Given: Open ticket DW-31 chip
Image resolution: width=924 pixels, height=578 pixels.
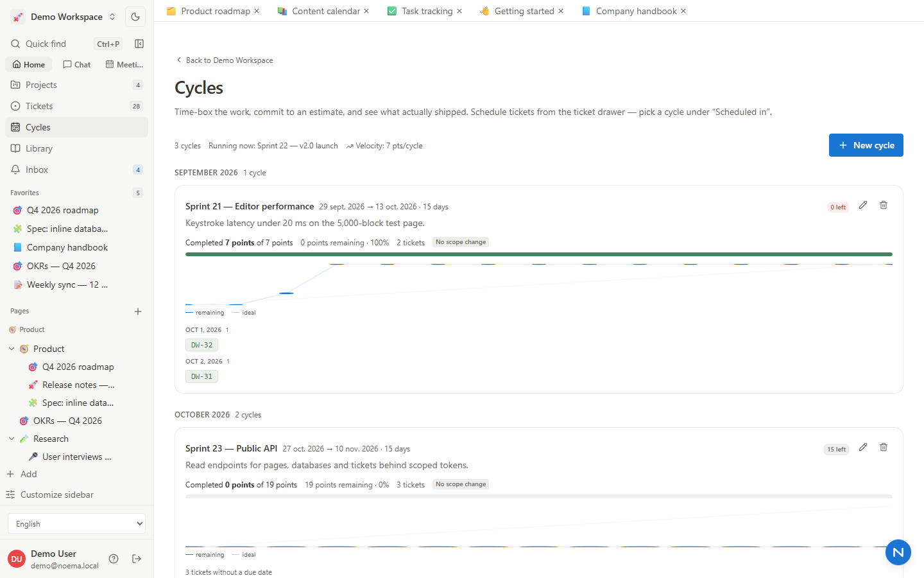Looking at the screenshot, I should 201,376.
